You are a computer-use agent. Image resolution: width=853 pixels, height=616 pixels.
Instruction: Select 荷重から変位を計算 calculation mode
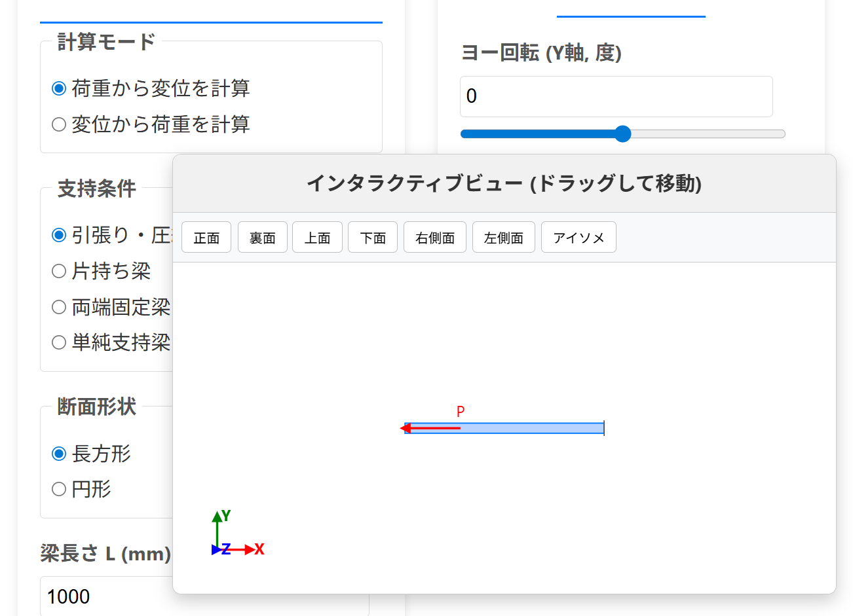(x=59, y=88)
